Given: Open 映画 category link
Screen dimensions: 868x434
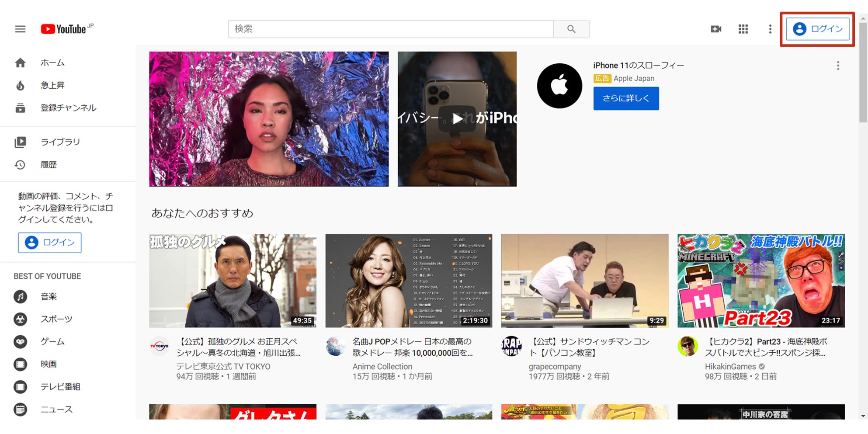Looking at the screenshot, I should [x=49, y=364].
